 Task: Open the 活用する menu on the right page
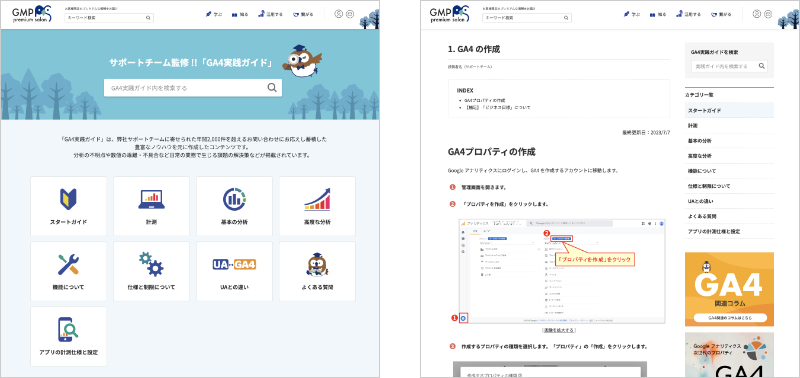(x=689, y=14)
